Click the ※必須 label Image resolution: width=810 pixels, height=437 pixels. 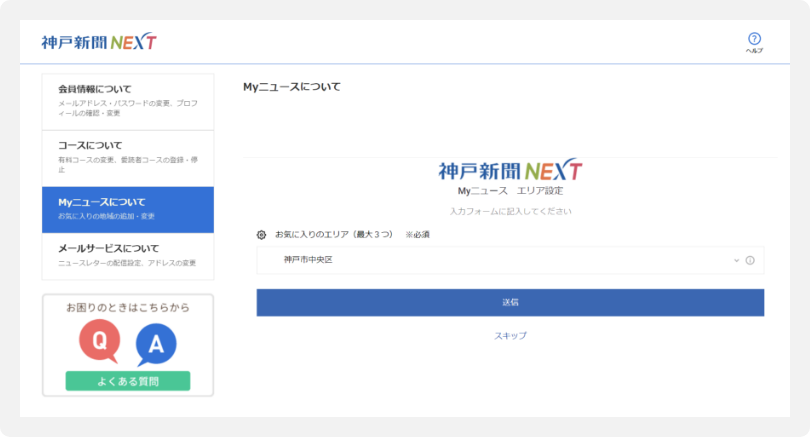coord(417,235)
